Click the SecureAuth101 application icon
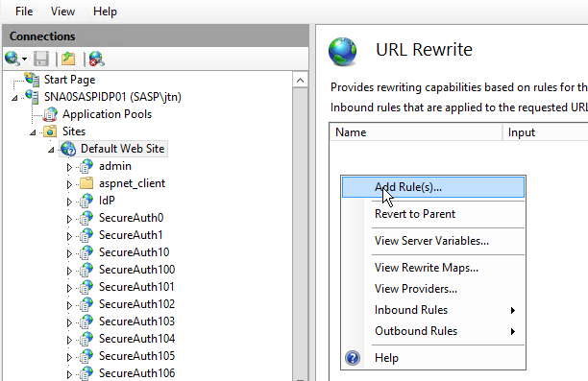Viewport: 588px width, 381px height. 86,287
